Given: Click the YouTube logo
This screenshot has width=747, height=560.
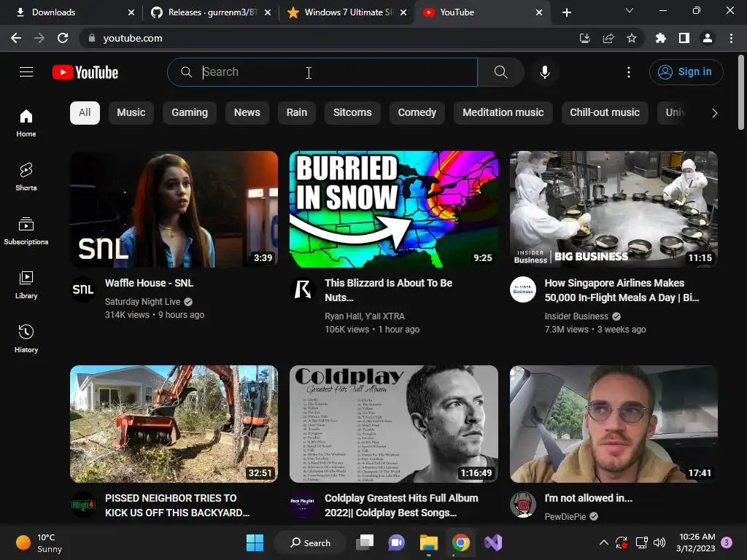Looking at the screenshot, I should pyautogui.click(x=85, y=72).
